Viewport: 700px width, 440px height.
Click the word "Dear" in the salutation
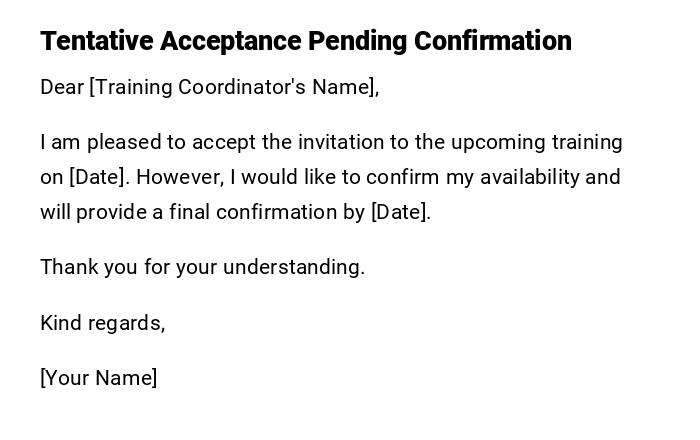coord(62,87)
